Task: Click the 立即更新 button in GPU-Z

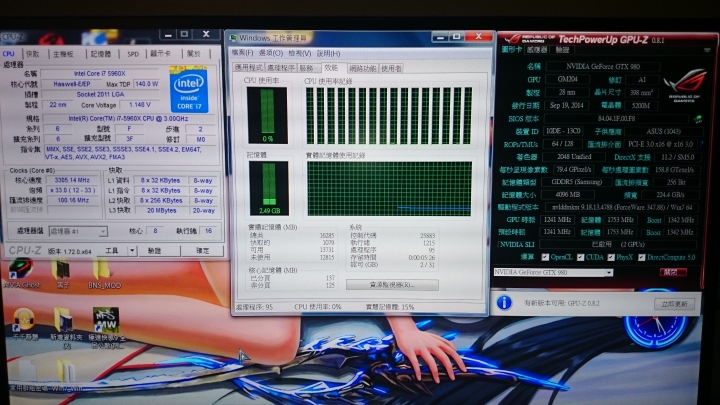Action: [674, 304]
